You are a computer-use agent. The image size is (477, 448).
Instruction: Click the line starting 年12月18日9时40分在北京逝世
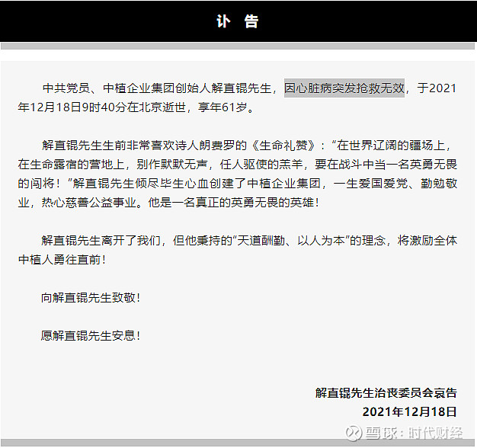(136, 107)
